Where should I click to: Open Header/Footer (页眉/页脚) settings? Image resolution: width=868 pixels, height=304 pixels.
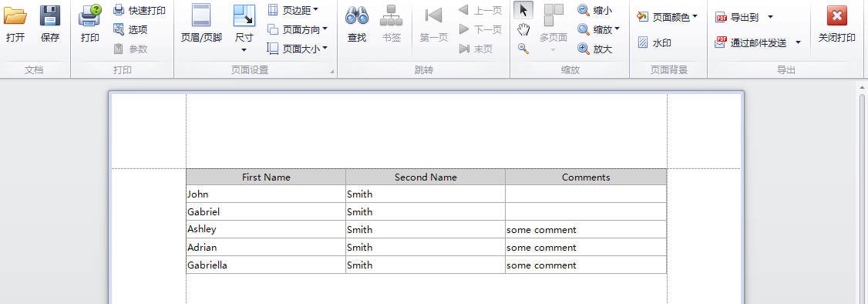click(x=201, y=23)
